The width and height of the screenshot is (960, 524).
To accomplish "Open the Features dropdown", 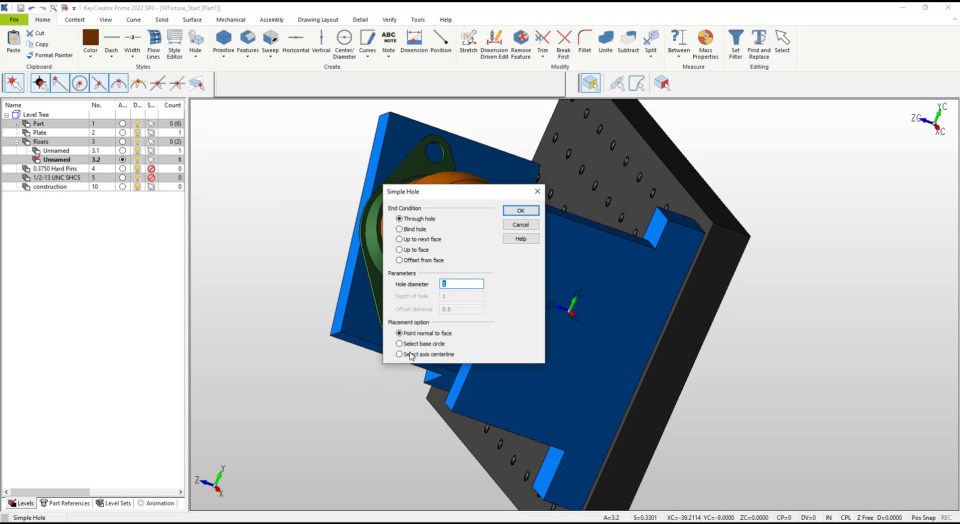I will pos(247,57).
